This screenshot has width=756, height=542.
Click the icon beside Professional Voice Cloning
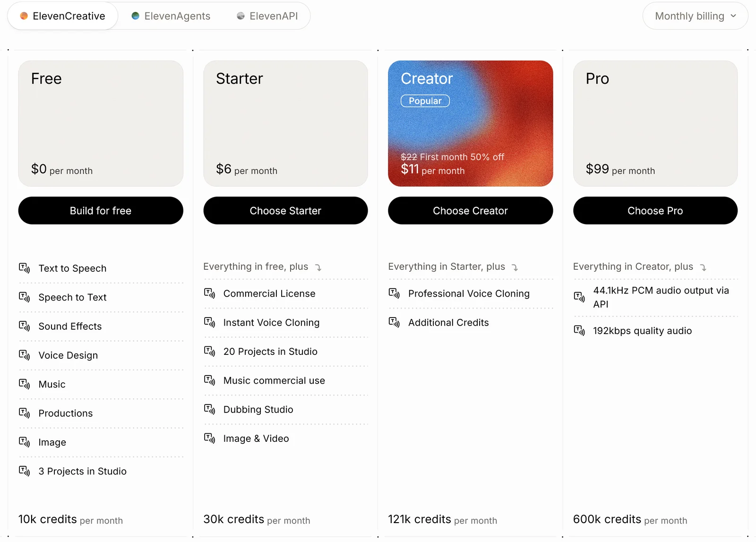(394, 293)
